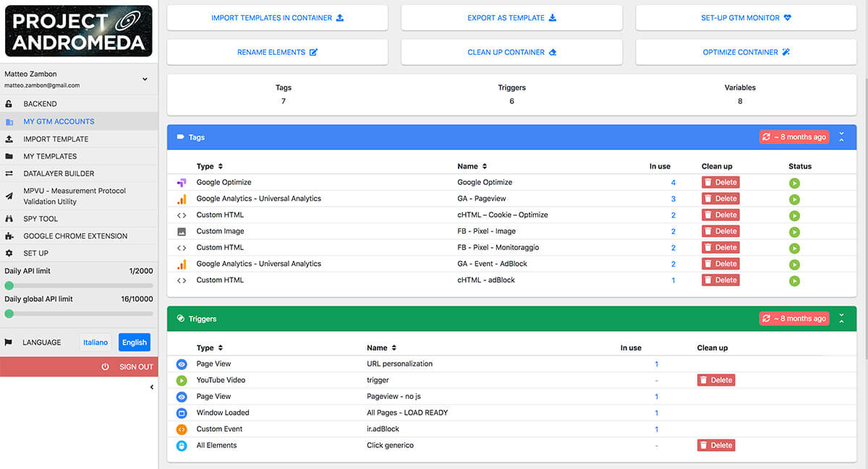Open in-use count for URL personalization trigger
Screen dimensions: 868x469
[657, 364]
